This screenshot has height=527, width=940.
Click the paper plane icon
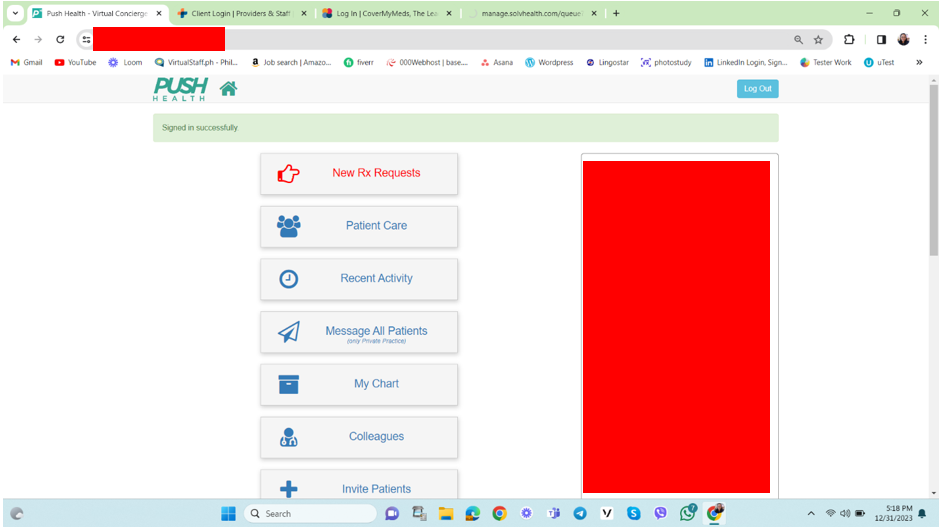[x=288, y=332]
